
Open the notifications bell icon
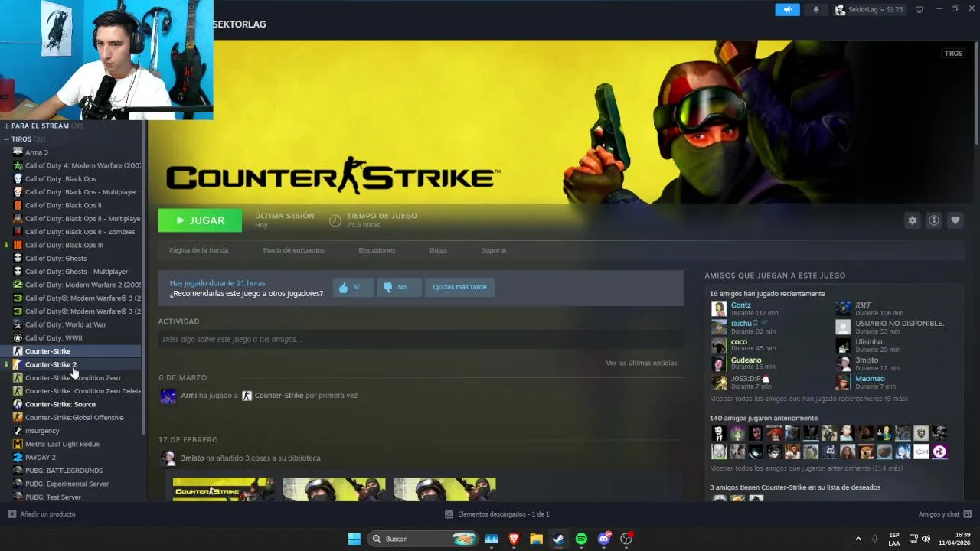pos(815,9)
